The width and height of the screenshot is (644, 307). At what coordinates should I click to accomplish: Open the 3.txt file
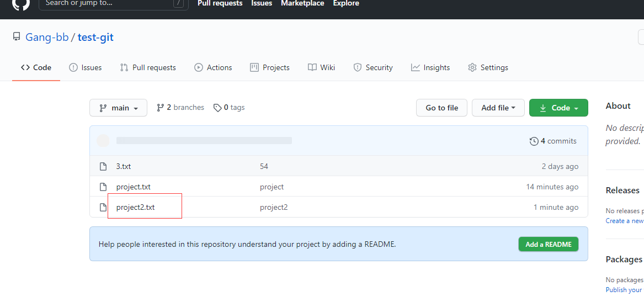tap(124, 166)
